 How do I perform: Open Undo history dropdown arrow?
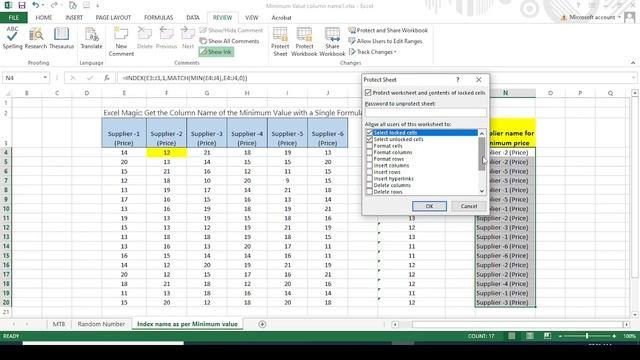(43, 5)
